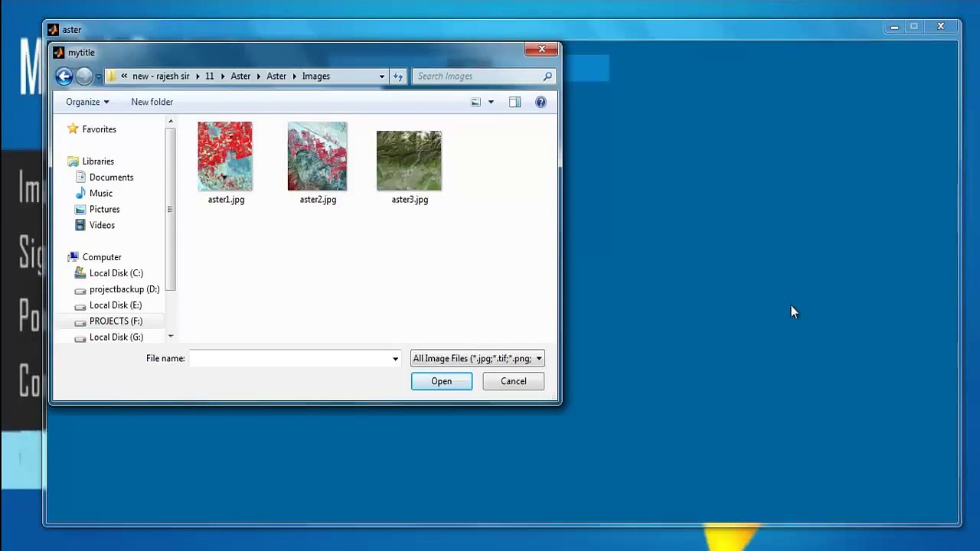The image size is (980, 551).
Task: Select Favorites in navigation pane
Action: [99, 129]
